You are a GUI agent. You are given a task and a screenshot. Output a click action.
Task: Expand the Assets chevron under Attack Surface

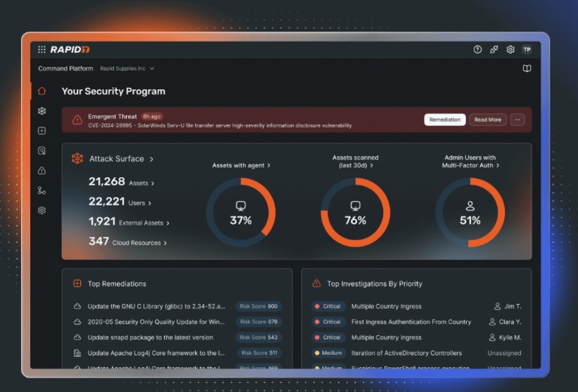click(x=152, y=183)
